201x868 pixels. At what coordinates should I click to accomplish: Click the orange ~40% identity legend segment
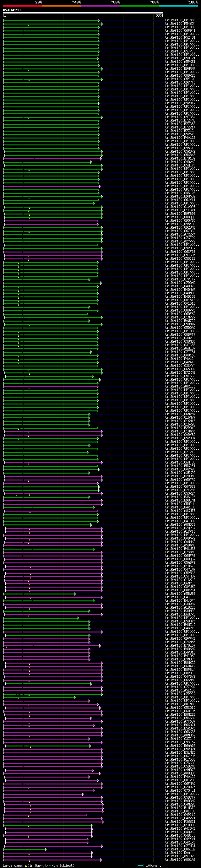coord(61,6)
